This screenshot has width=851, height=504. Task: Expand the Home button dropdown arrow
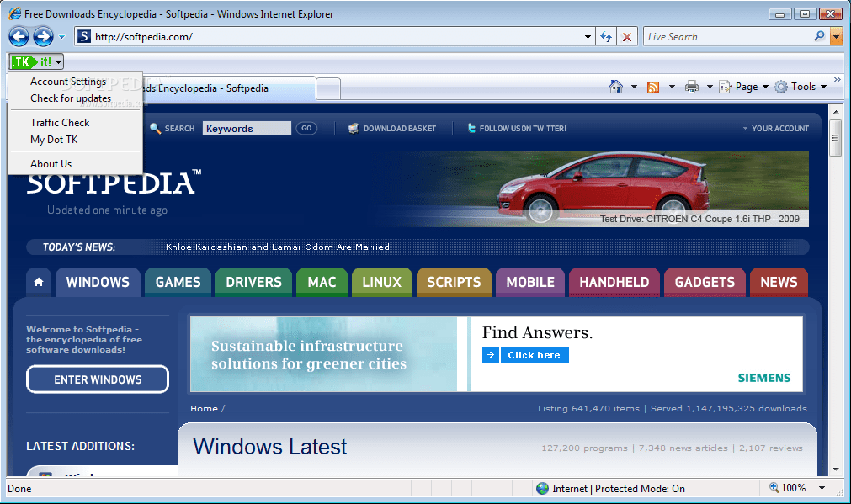(x=634, y=87)
